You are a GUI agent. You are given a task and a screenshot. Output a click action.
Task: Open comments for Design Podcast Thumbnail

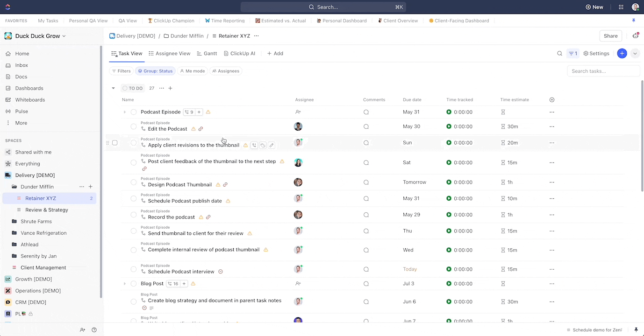point(366,182)
